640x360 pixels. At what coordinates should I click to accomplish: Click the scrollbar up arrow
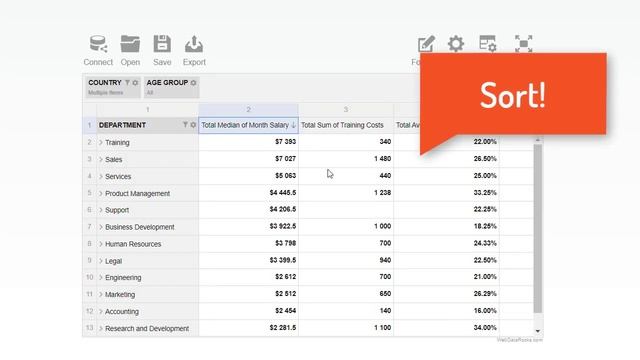[538, 140]
